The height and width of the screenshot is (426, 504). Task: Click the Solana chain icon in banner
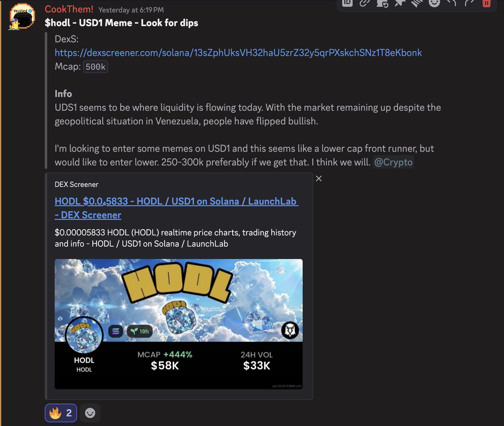pos(116,331)
